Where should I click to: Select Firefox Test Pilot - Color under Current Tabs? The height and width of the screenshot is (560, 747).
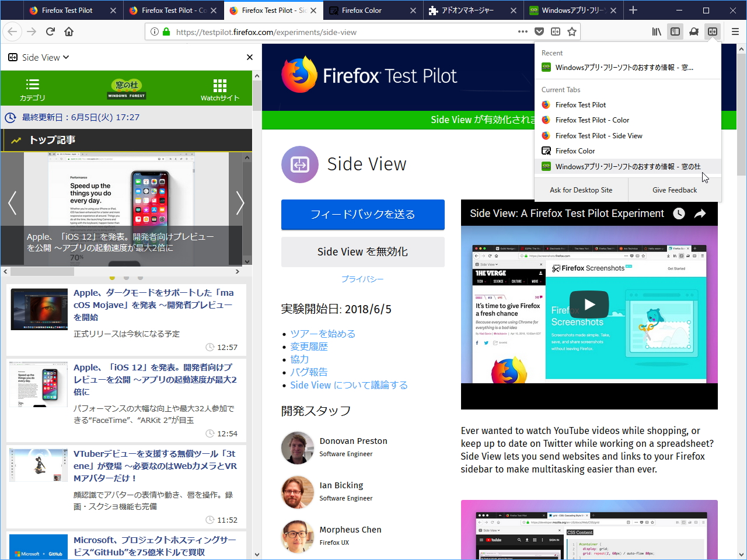pyautogui.click(x=592, y=120)
